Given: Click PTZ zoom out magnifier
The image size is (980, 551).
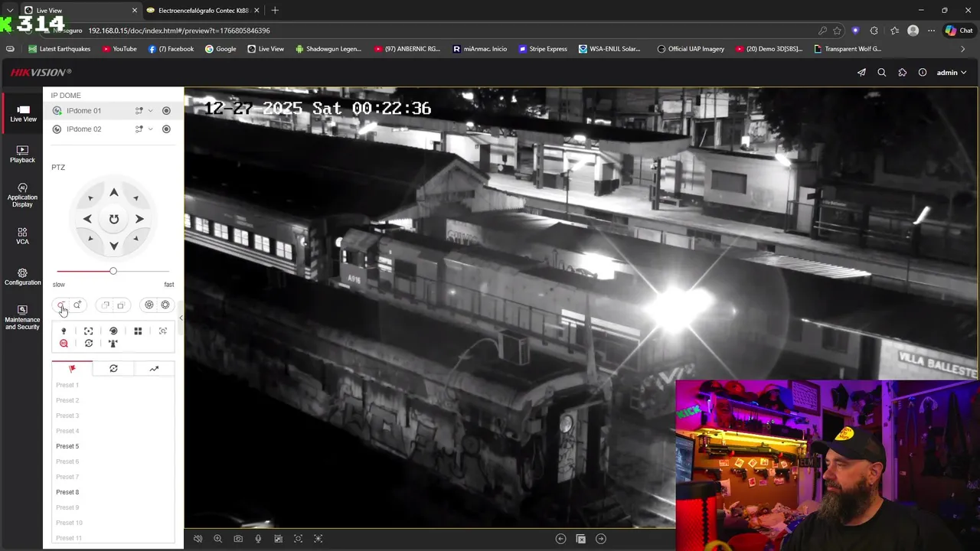Looking at the screenshot, I should pos(61,305).
